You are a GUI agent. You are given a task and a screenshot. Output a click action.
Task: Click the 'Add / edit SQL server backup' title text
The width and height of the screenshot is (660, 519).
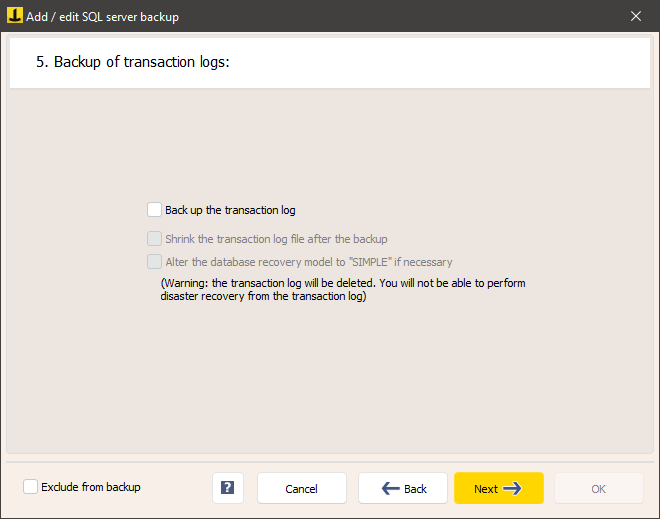click(x=103, y=17)
